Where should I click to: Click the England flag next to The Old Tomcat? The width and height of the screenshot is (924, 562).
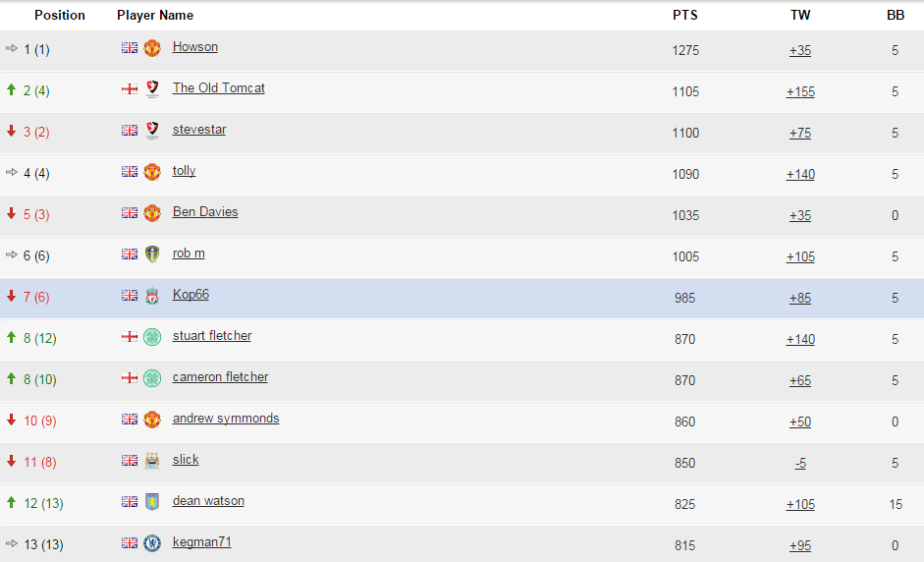click(x=130, y=89)
